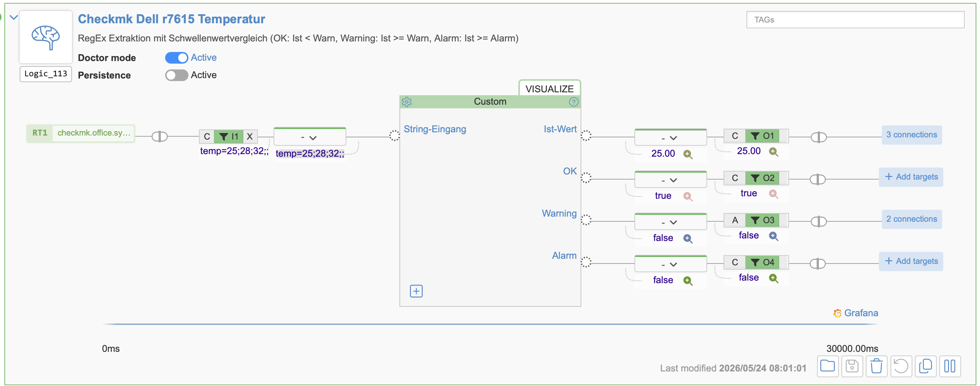This screenshot has height=386, width=980.
Task: Inspect Alarm value with magnifier under its dropdown
Action: click(x=688, y=281)
